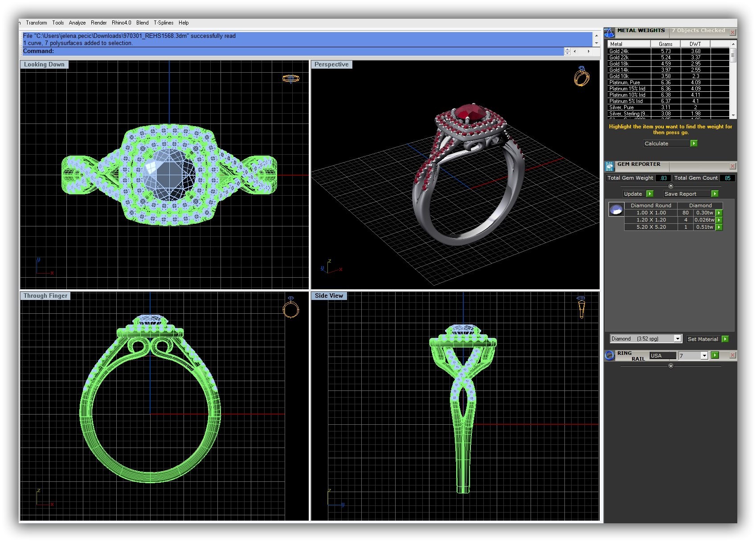This screenshot has width=756, height=542.
Task: Expand the Ring Rail panel with down arrow
Action: click(x=670, y=366)
